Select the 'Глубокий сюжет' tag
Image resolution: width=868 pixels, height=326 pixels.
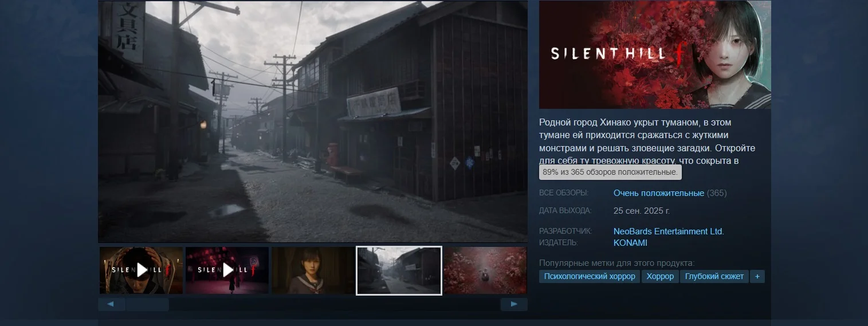(x=714, y=277)
